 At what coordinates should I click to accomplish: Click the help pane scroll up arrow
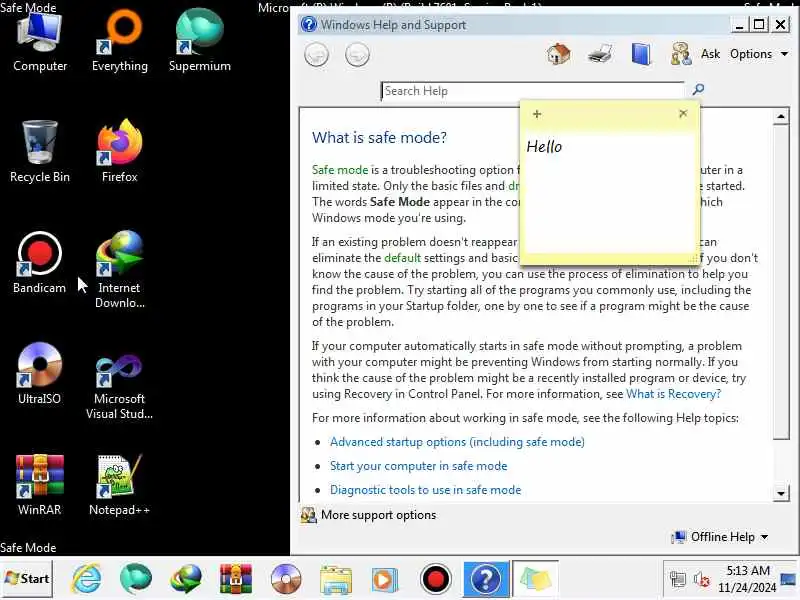[x=781, y=116]
